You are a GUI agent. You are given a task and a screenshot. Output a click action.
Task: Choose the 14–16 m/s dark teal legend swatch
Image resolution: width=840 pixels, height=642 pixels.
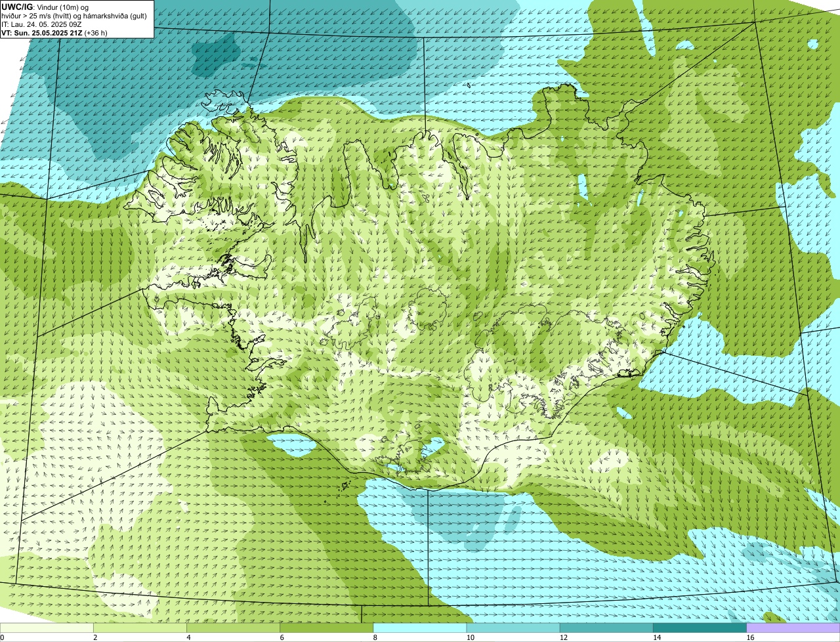click(x=700, y=628)
